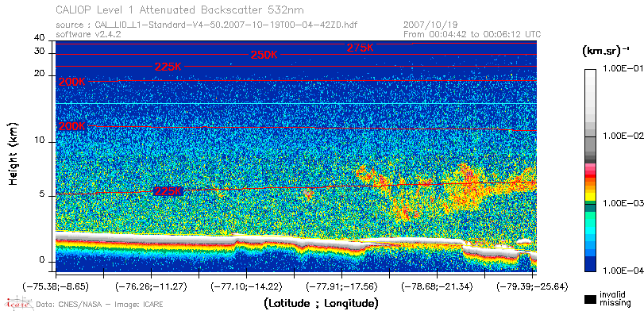The width and height of the screenshot is (644, 311).
Task: Click the black invalid/missing legend swatch
Action: (x=590, y=300)
